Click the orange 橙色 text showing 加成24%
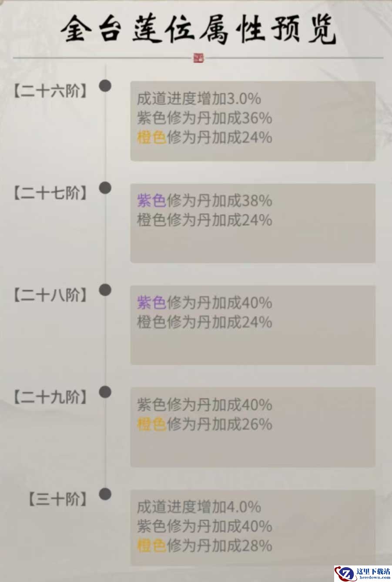 click(x=151, y=138)
